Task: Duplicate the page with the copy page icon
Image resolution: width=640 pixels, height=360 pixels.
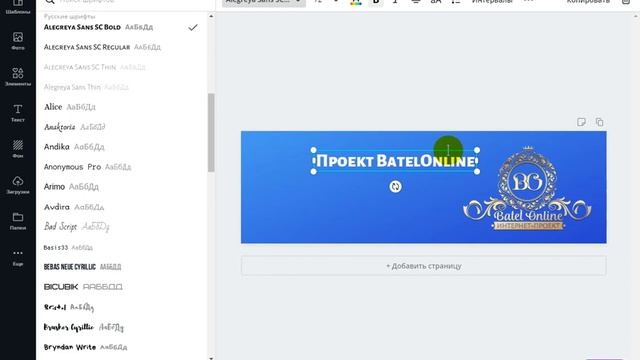Action: tap(599, 122)
